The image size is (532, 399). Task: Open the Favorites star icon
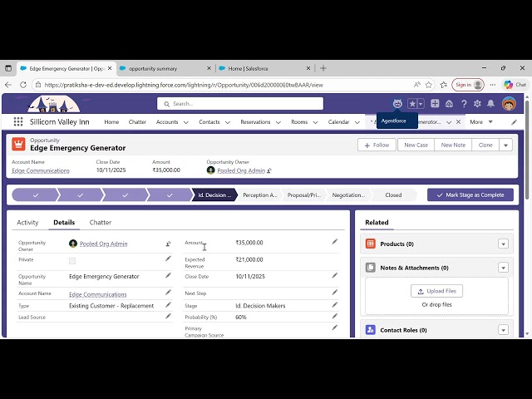(412, 104)
